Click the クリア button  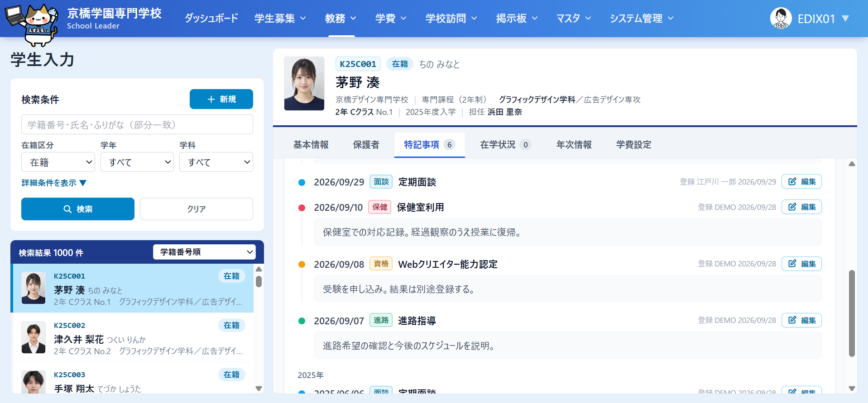197,209
